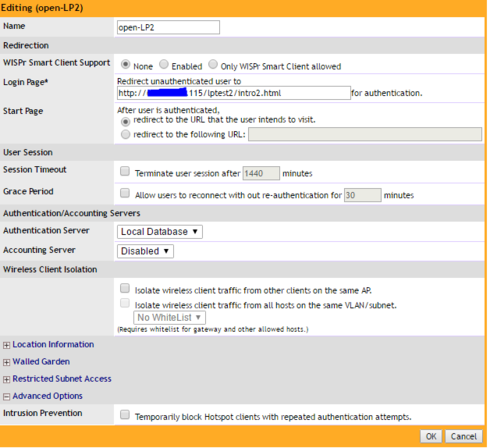
Task: Click the Location Information link
Action: [53, 344]
